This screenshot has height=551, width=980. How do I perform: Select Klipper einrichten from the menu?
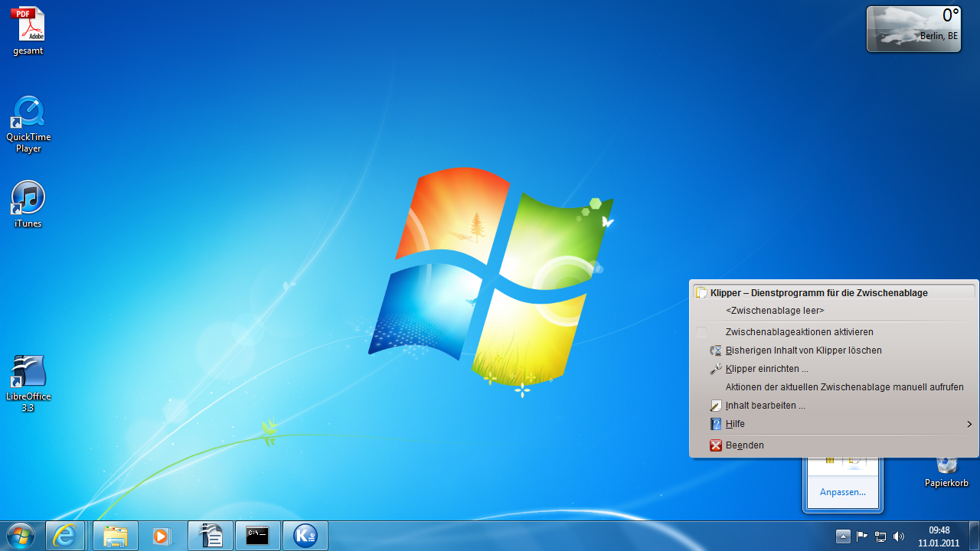point(766,368)
